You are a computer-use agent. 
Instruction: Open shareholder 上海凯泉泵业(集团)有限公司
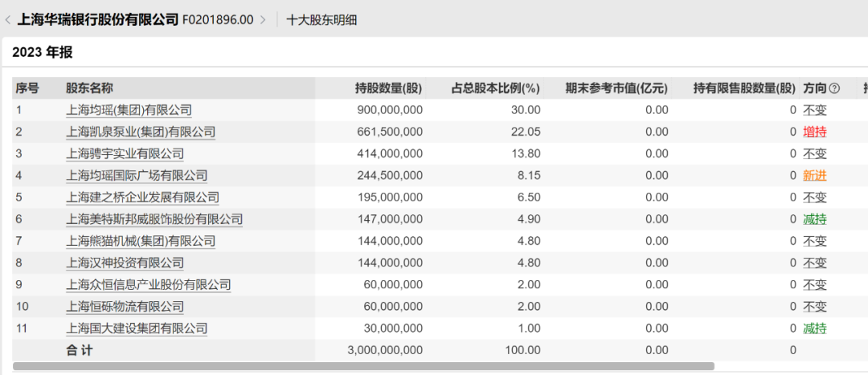141,132
